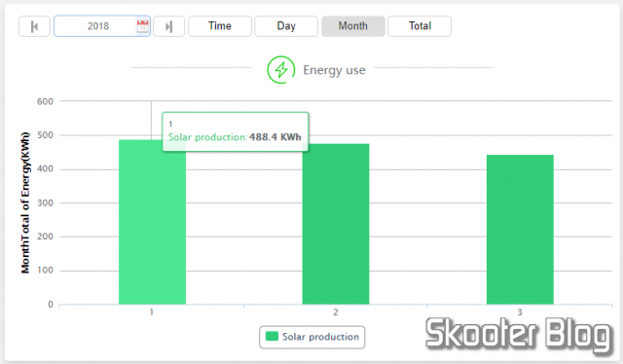Select the month 2 bar
Image resolution: width=623 pixels, height=364 pixels.
click(x=336, y=224)
